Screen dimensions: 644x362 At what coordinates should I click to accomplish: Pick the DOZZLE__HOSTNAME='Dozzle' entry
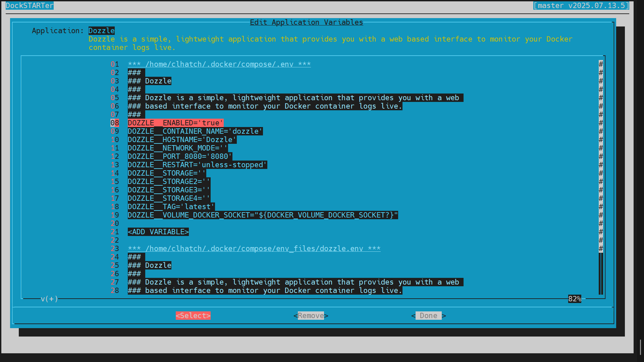tap(182, 140)
